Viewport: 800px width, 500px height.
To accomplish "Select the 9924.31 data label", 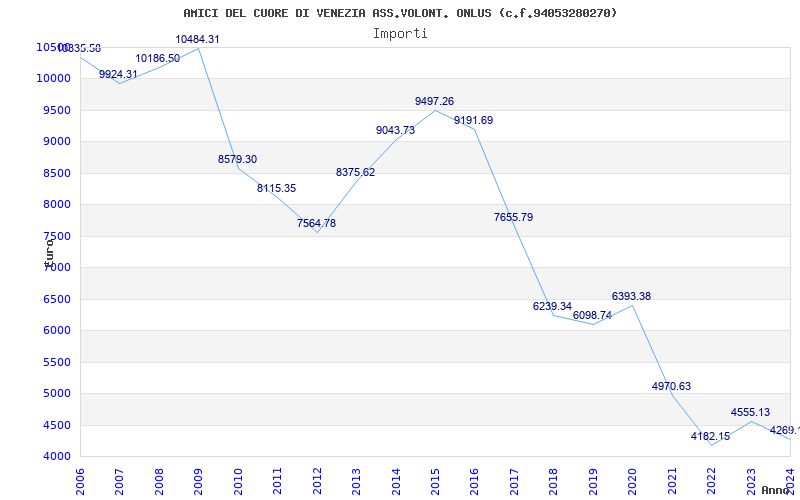I will coord(118,74).
